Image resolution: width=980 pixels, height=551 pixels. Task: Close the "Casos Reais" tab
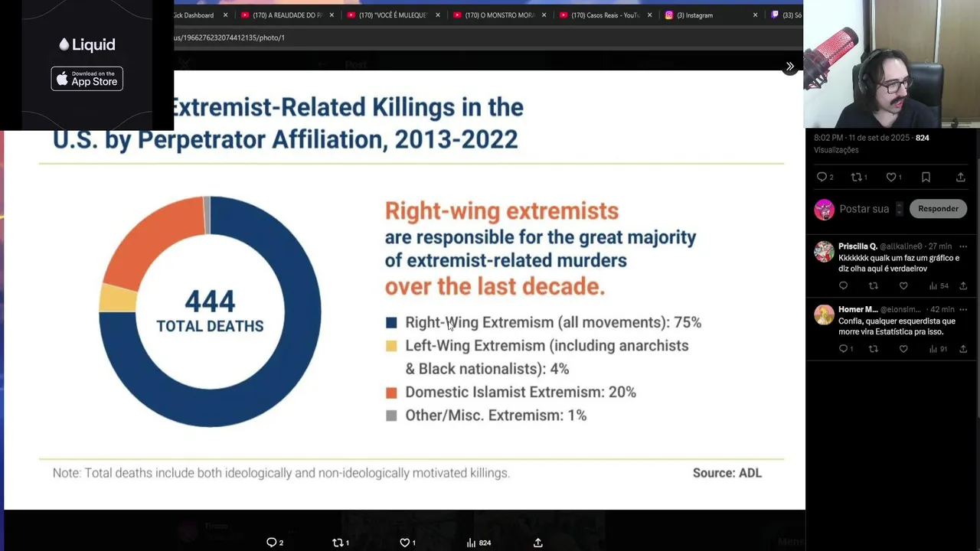pos(650,15)
